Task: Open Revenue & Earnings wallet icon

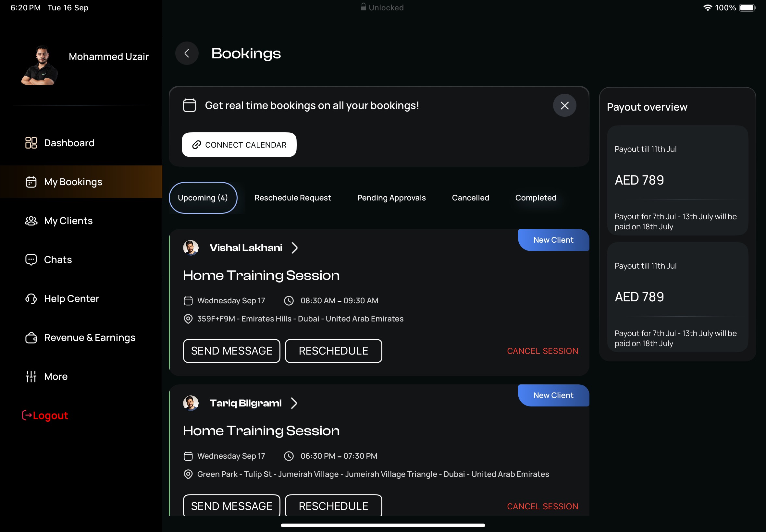Action: click(x=31, y=338)
